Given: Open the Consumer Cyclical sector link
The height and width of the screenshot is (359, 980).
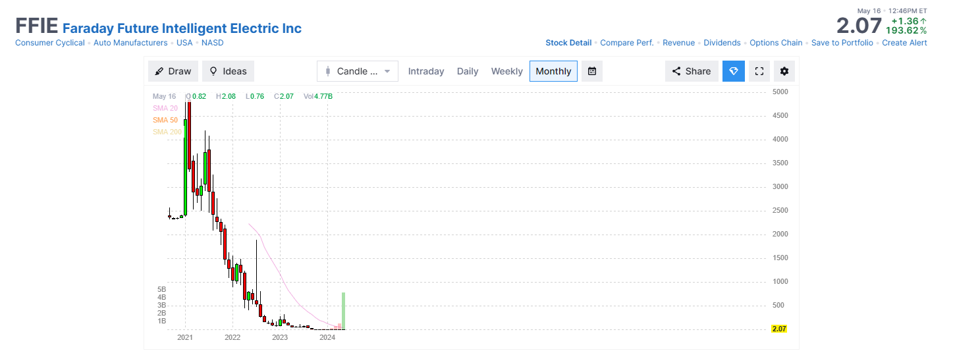Looking at the screenshot, I should click(50, 43).
